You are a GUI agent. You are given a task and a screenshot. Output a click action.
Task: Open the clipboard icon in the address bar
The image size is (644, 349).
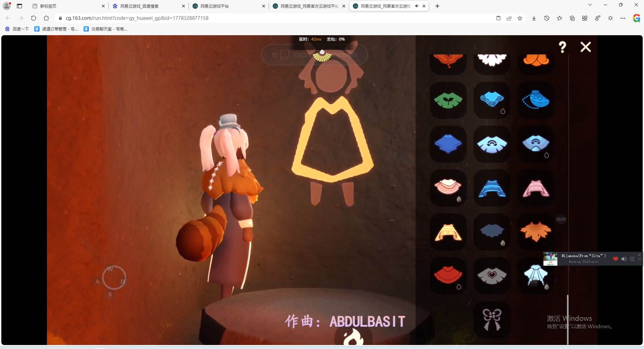[498, 18]
